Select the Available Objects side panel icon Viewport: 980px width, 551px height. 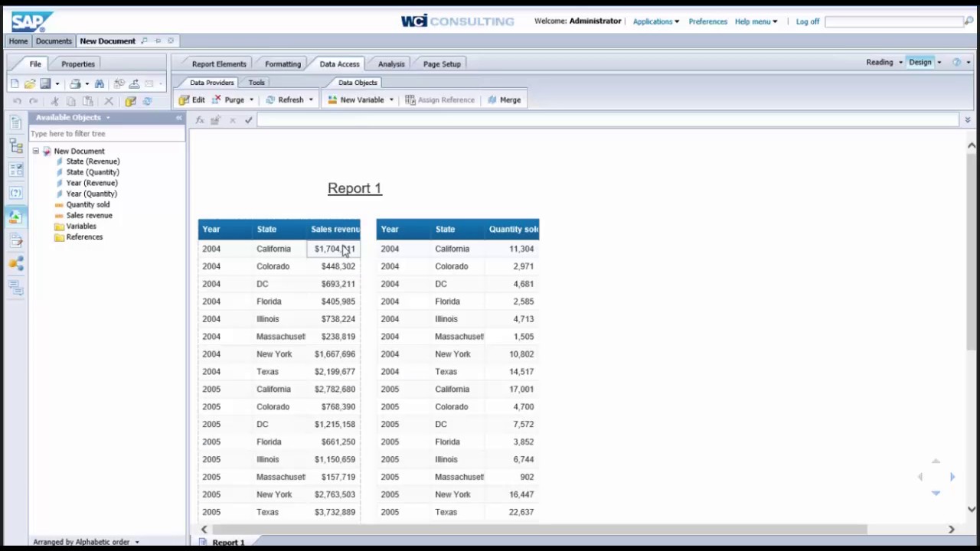coord(16,217)
